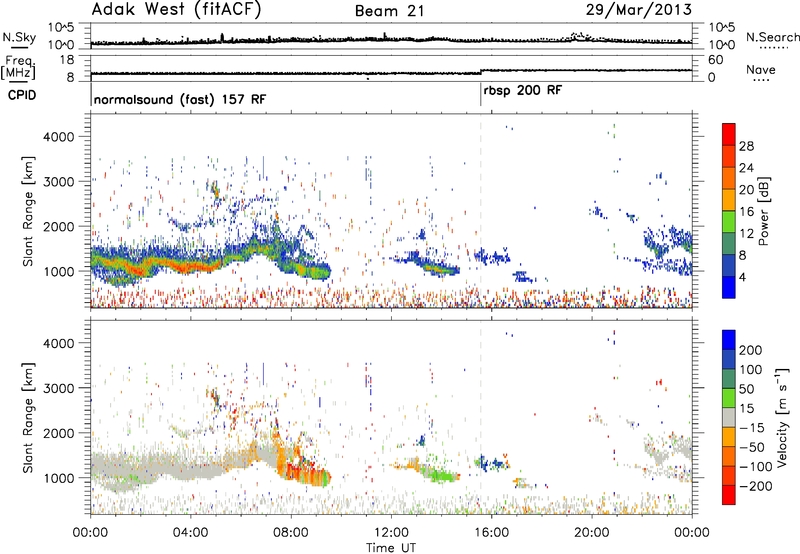Image resolution: width=800 pixels, height=554 pixels.
Task: Click the red bottom of velocity colorbar
Action: click(729, 495)
